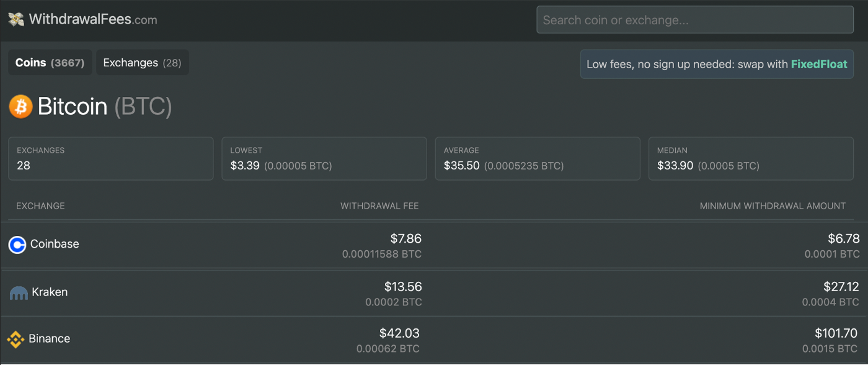Image resolution: width=868 pixels, height=365 pixels.
Task: Switch to the Exchanges (28) tab
Action: [142, 63]
